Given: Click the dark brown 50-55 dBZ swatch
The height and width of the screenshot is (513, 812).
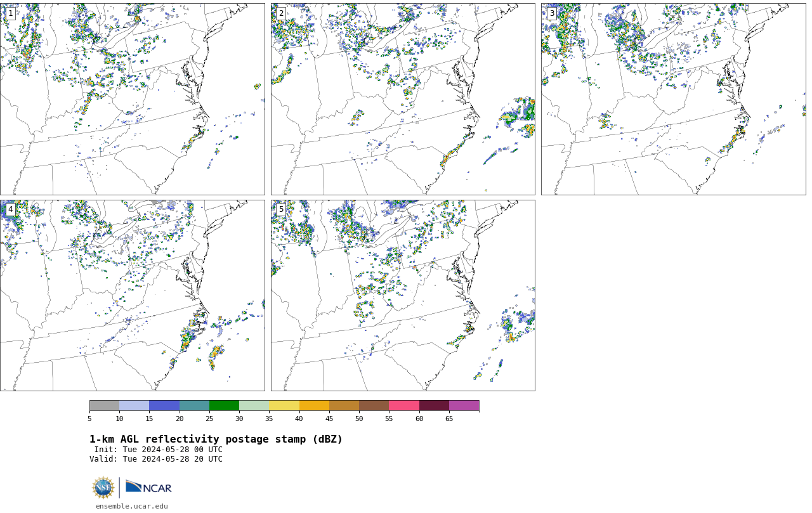Looking at the screenshot, I should [374, 406].
